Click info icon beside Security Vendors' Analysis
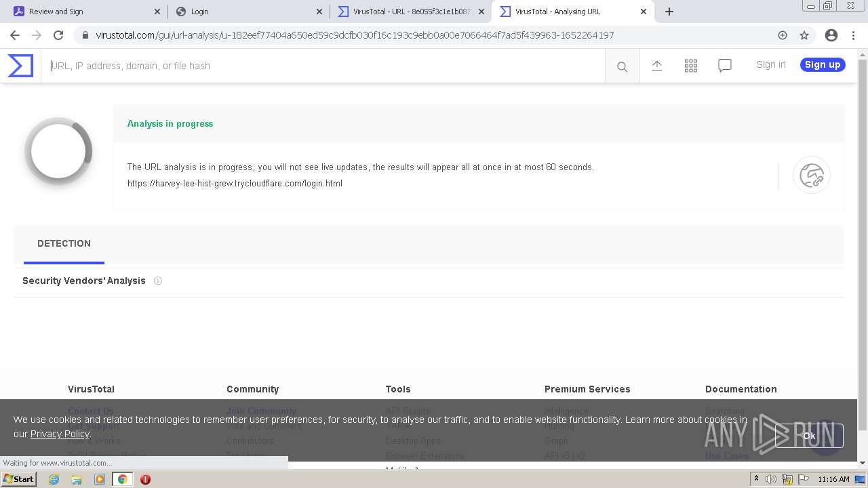The width and height of the screenshot is (868, 488). click(158, 281)
